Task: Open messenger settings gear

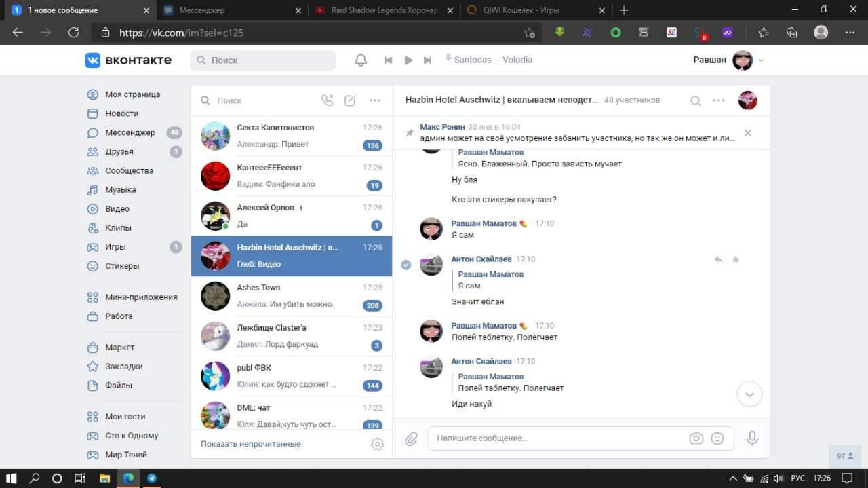Action: 377,444
